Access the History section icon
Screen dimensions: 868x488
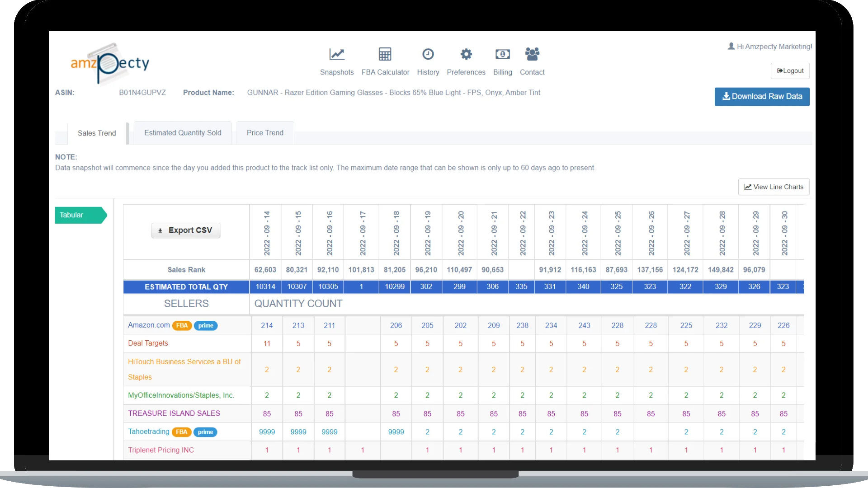427,54
